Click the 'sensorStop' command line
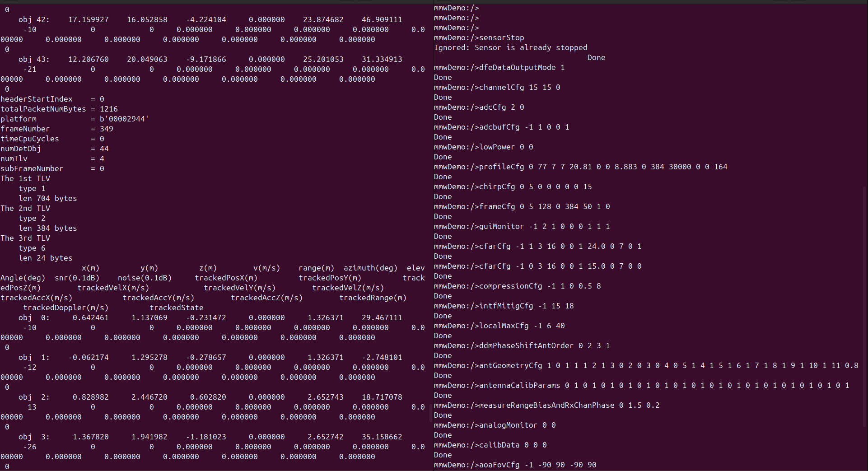This screenshot has height=471, width=868. coord(479,38)
